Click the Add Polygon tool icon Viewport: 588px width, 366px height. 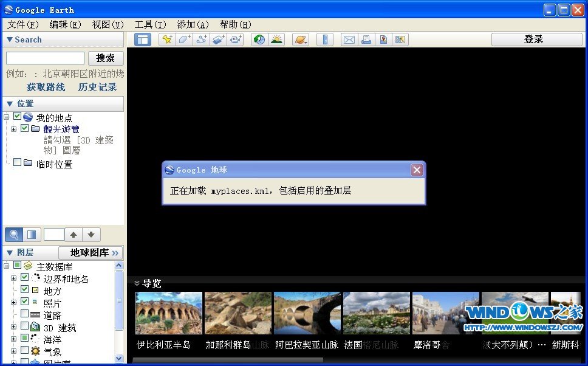184,40
